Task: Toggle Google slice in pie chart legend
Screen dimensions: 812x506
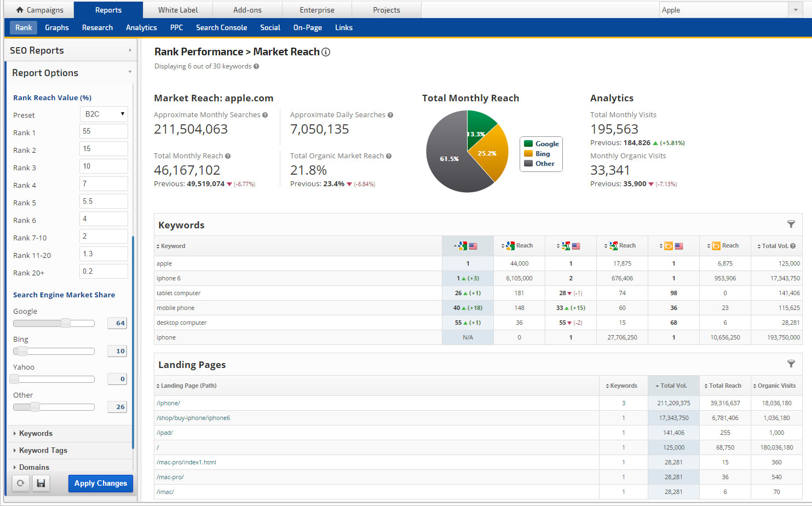Action: pyautogui.click(x=541, y=144)
